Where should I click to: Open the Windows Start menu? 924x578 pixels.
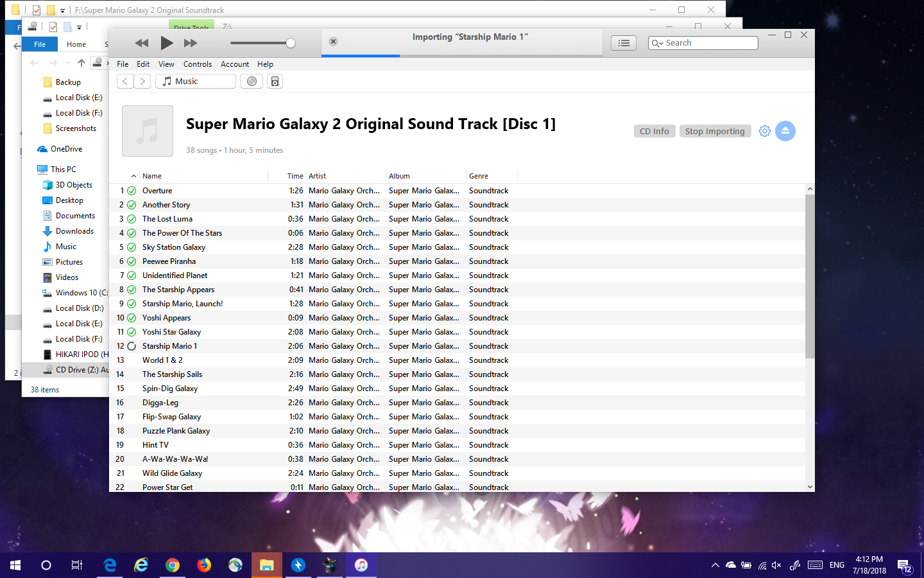(x=15, y=565)
